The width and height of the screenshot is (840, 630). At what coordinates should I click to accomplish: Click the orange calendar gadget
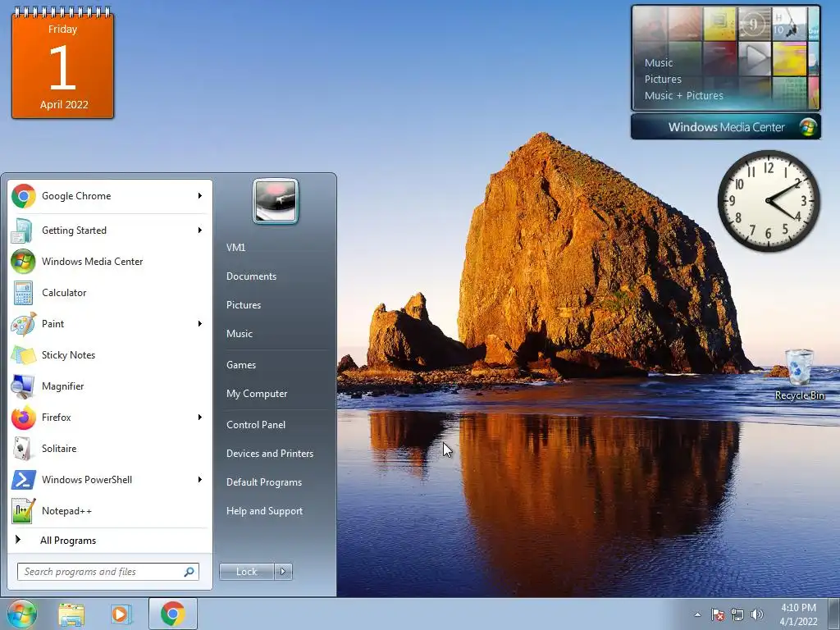coord(62,62)
